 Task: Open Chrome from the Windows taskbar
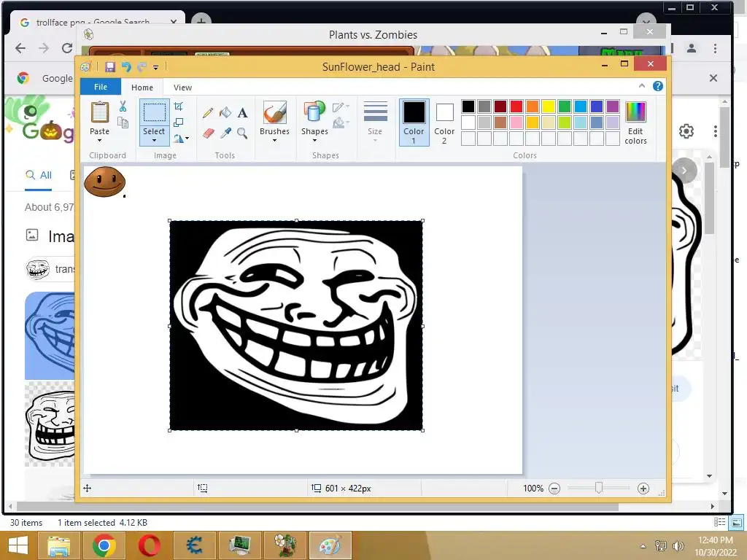coord(104,545)
